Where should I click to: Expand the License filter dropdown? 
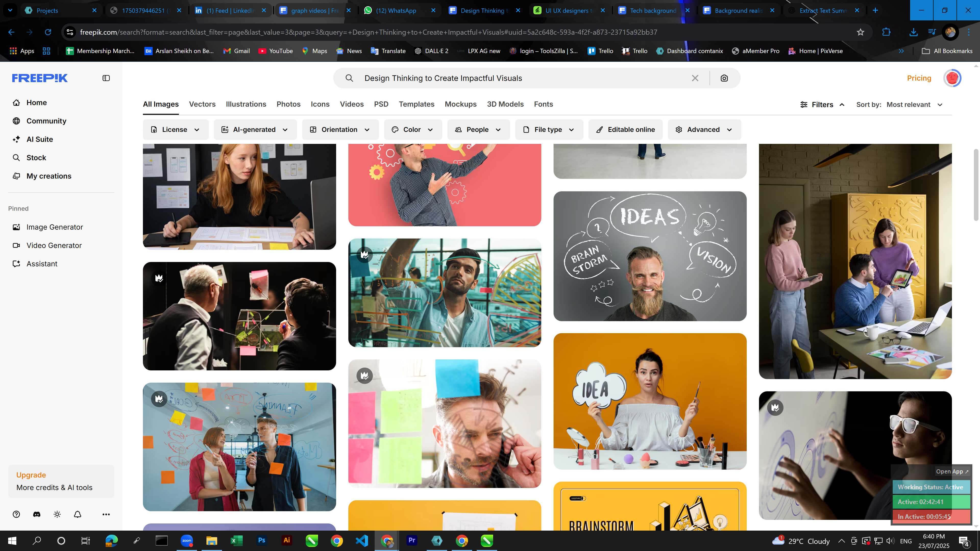[175, 130]
